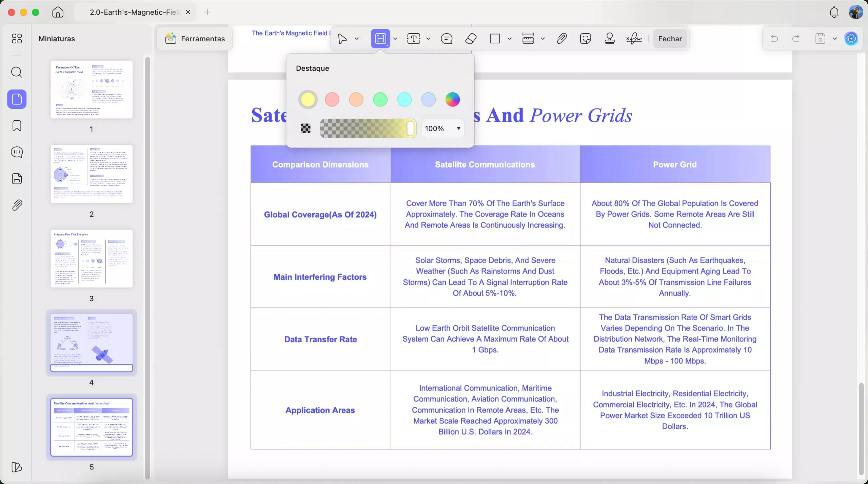This screenshot has width=868, height=484.
Task: Open the Ferramentas button
Action: pos(195,39)
